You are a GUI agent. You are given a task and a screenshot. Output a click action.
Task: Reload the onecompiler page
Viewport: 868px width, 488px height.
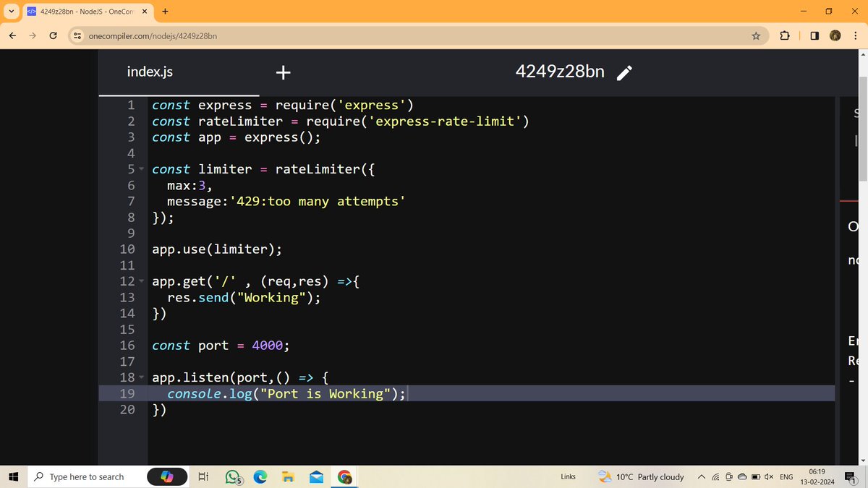[x=54, y=35]
